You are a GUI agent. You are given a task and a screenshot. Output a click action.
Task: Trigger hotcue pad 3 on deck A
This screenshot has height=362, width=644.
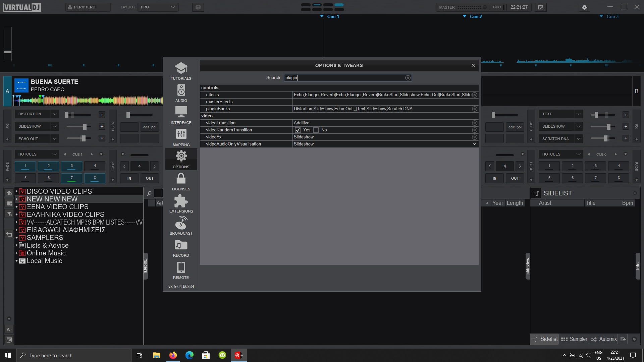pos(71,166)
